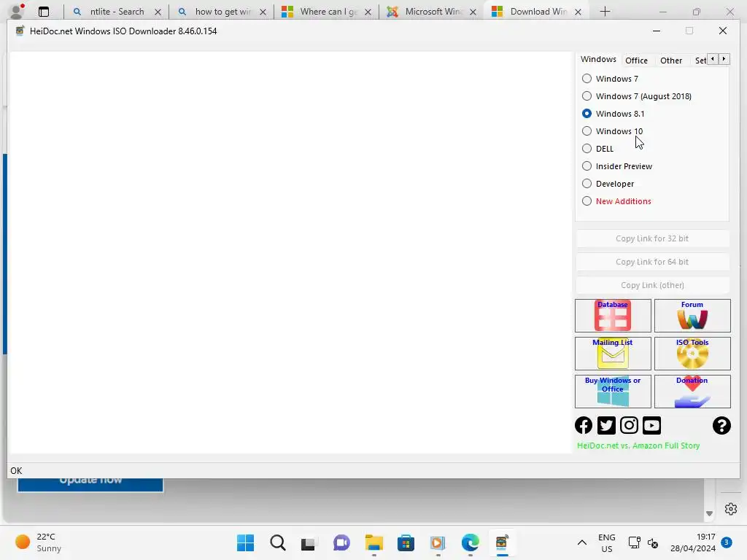This screenshot has width=747, height=560.
Task: Visit the Instagram page icon
Action: click(629, 425)
